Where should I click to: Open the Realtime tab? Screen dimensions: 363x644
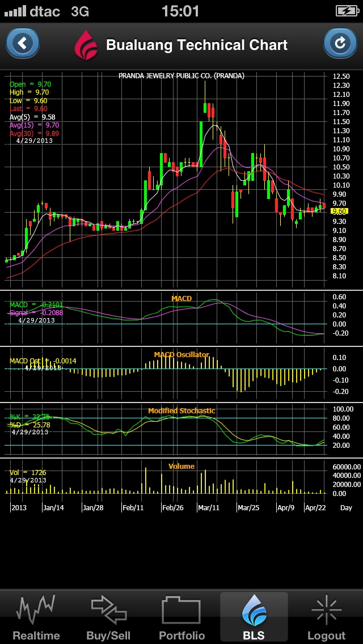tap(36, 616)
